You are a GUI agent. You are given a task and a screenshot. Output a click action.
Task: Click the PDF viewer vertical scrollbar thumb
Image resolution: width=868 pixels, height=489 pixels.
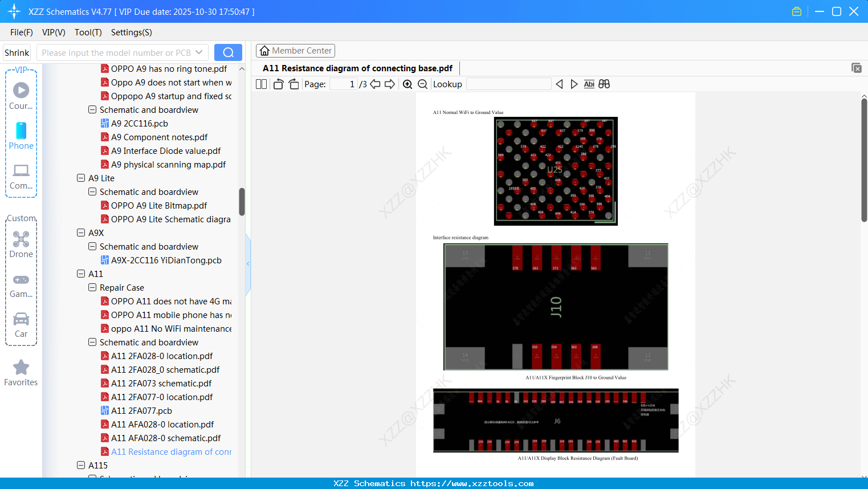point(864,160)
